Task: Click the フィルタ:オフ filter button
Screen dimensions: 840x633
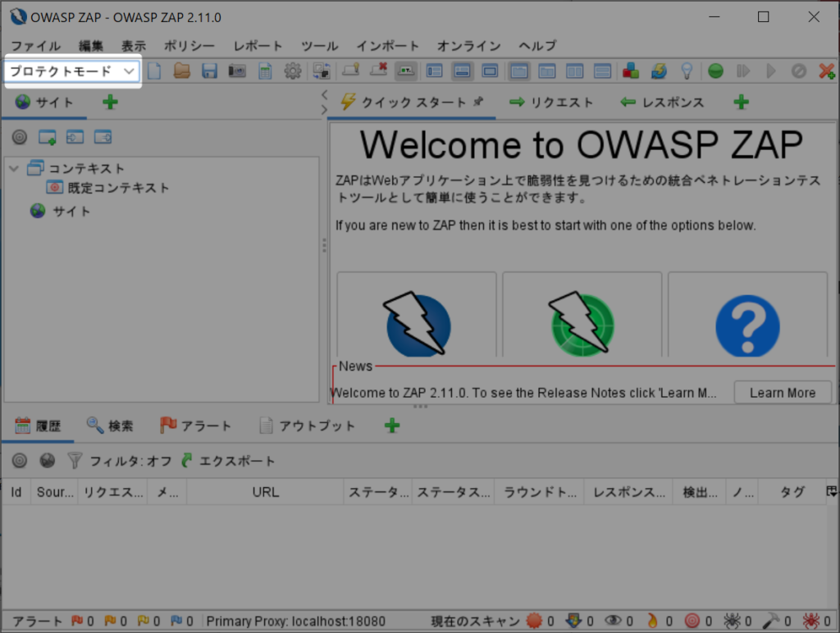Action: click(120, 461)
